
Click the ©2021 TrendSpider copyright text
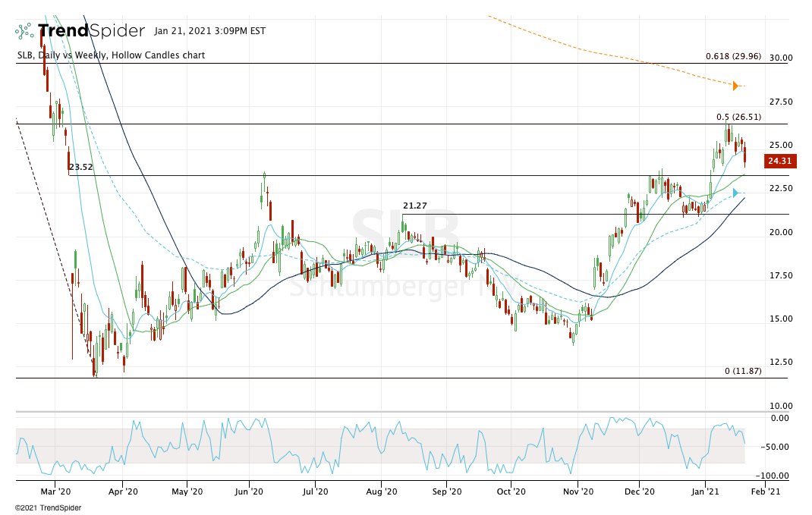48,508
